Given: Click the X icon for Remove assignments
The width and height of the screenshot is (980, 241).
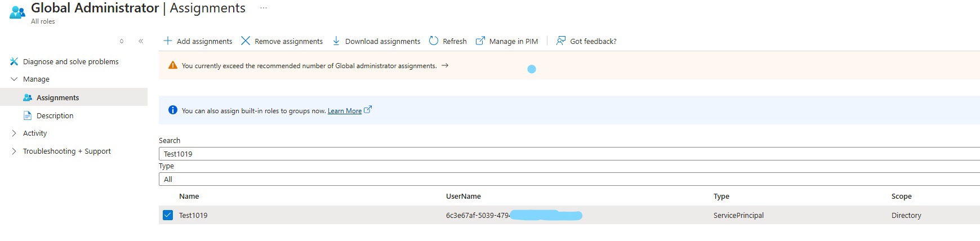Looking at the screenshot, I should 246,41.
